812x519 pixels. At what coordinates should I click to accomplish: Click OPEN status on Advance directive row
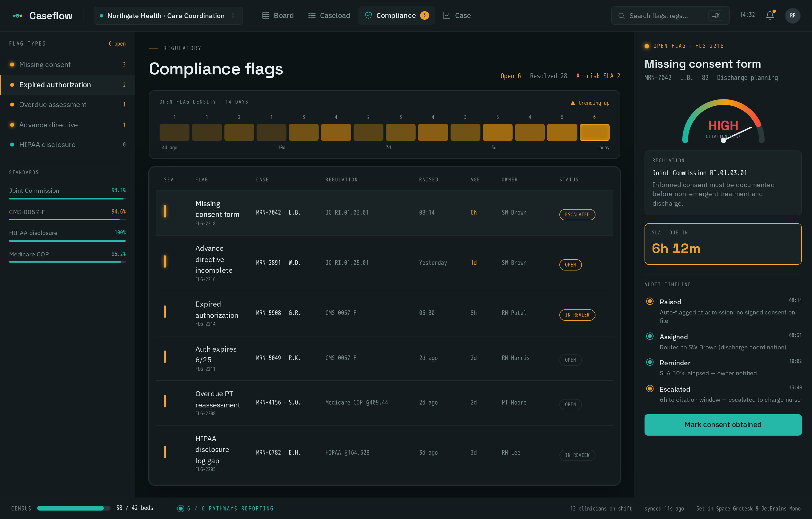(570, 265)
